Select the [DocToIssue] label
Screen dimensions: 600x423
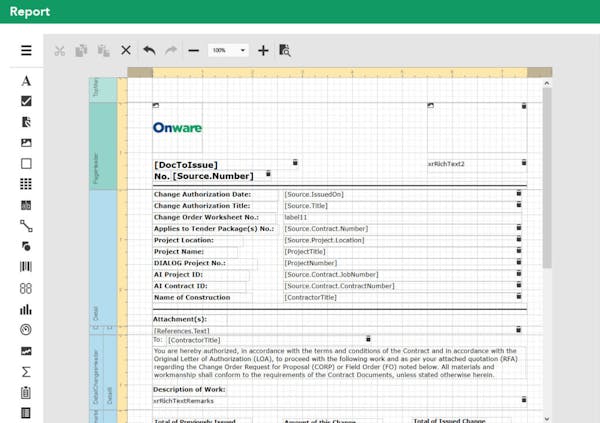click(226, 165)
